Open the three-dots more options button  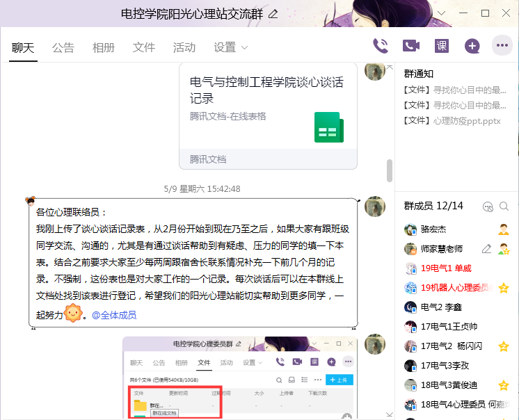[502, 46]
